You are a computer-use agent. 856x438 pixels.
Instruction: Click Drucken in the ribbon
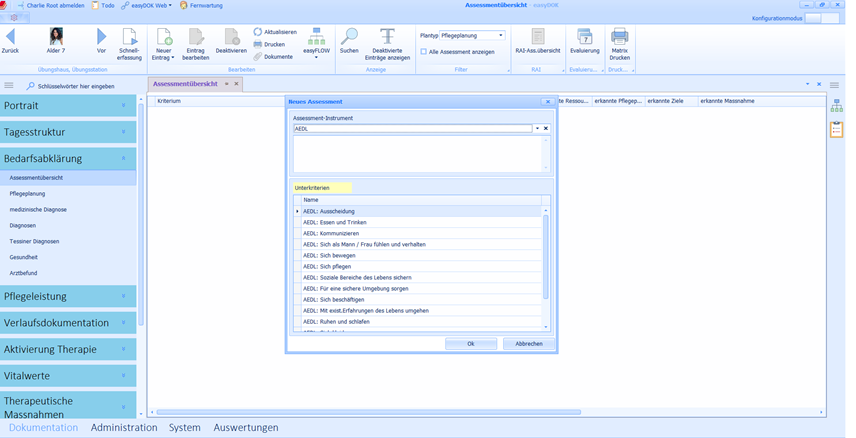coord(269,44)
